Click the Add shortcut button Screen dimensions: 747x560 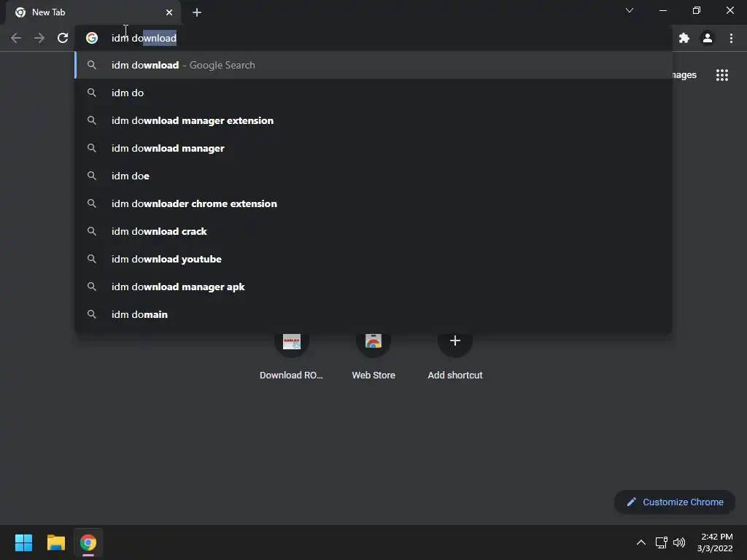(455, 356)
